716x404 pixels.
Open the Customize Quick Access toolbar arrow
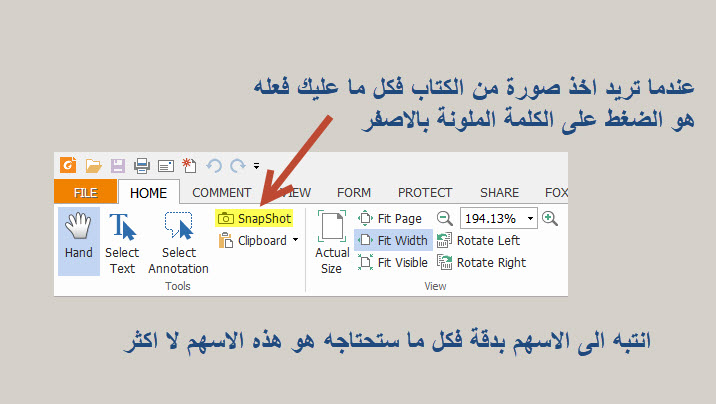point(256,166)
